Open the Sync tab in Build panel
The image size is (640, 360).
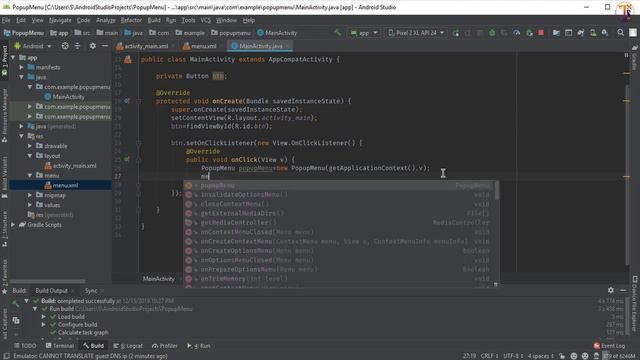coord(91,291)
